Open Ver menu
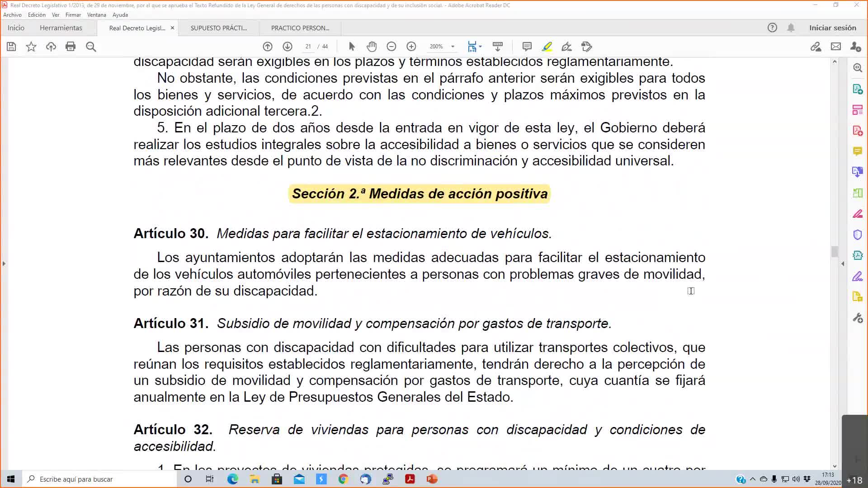 56,15
